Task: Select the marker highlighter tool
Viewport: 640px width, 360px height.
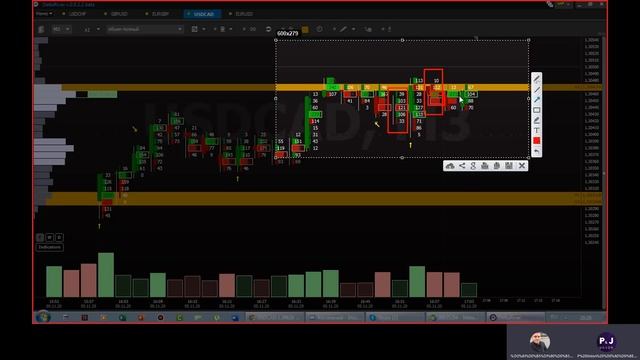Action: pos(537,120)
